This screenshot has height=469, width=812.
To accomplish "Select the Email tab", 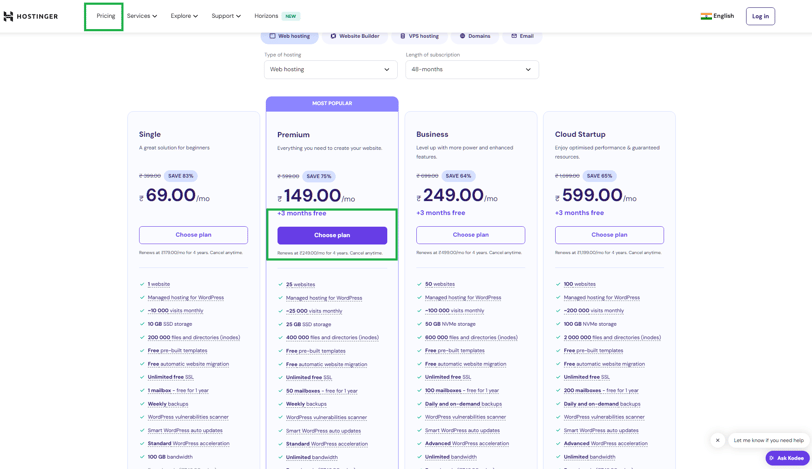I will 522,36.
